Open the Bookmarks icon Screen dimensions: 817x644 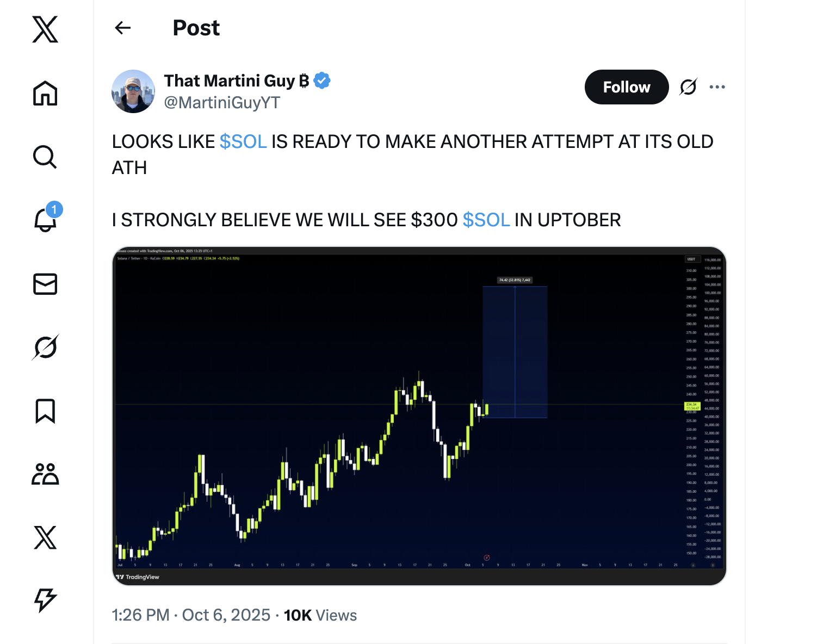coord(45,411)
